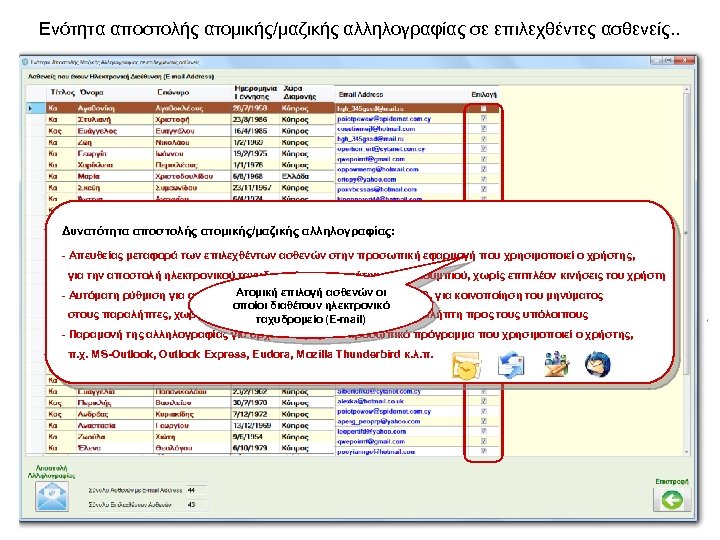Select the first name cell Ζωή
720x540 pixels.
[84, 142]
